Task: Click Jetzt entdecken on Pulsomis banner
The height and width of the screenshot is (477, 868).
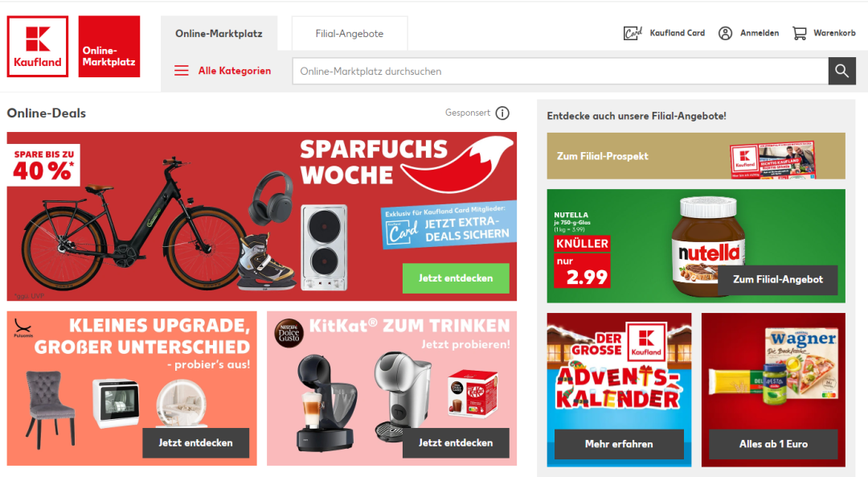Action: coord(195,442)
